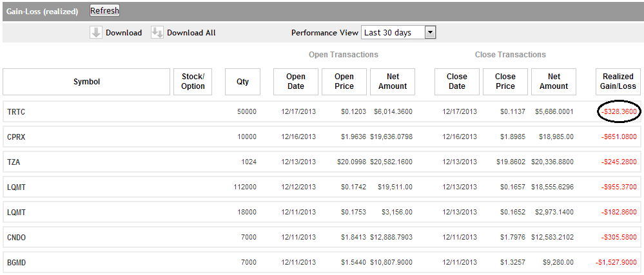Click the circled TRTC loss value
Screen dimensions: 644x275
tap(619, 112)
